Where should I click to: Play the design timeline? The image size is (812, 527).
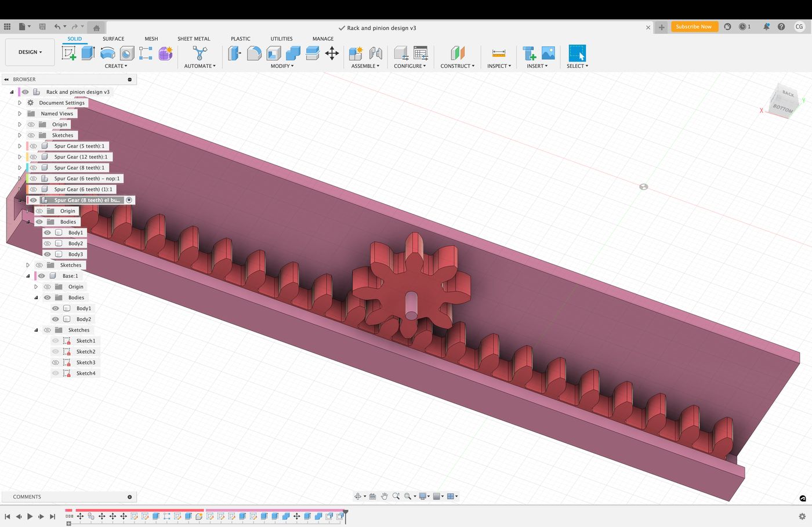(x=30, y=517)
